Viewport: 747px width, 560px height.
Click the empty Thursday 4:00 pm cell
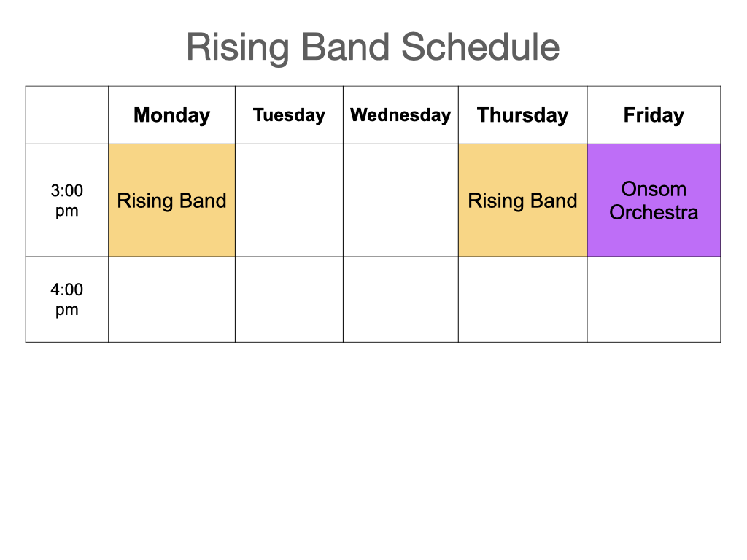[522, 300]
